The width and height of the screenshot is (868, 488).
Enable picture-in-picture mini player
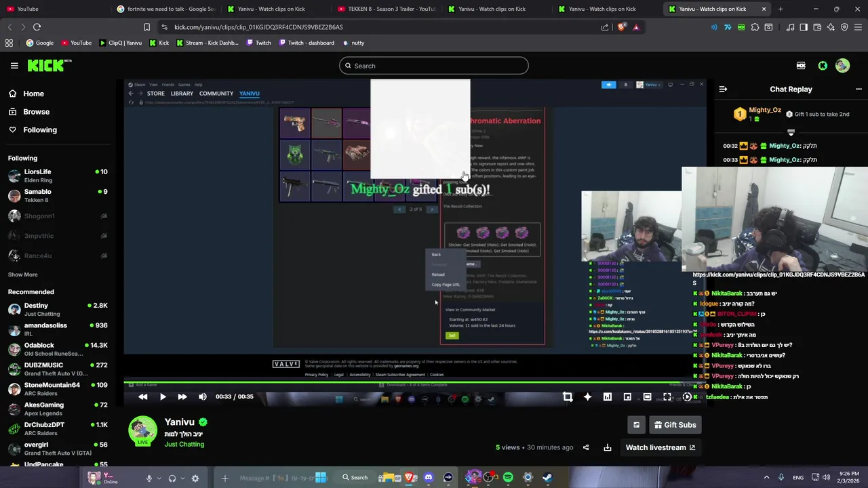point(627,397)
